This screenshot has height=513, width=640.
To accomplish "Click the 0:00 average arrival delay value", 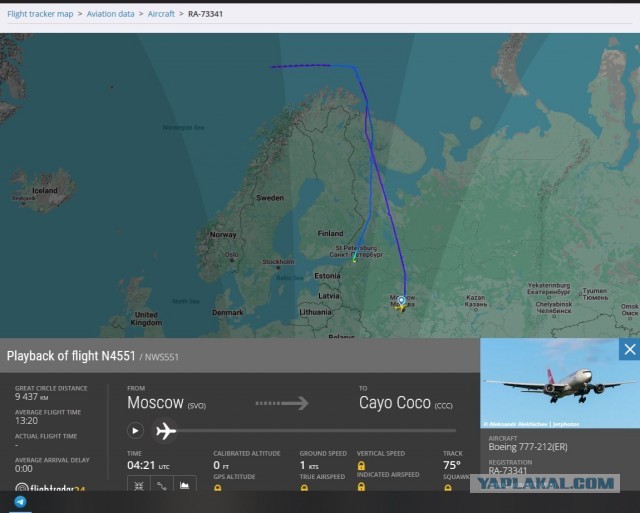I will point(24,469).
